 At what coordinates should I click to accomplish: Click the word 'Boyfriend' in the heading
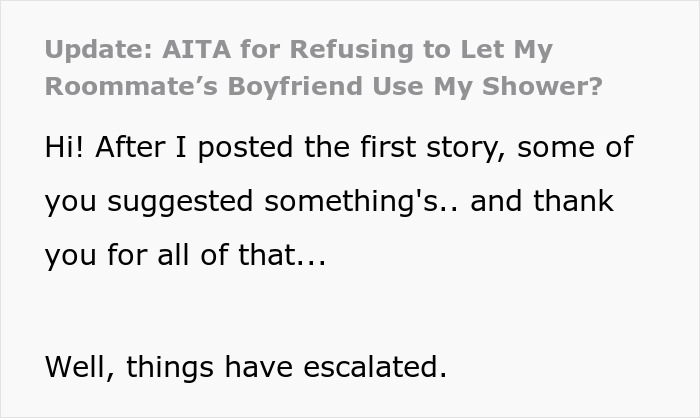pyautogui.click(x=295, y=86)
